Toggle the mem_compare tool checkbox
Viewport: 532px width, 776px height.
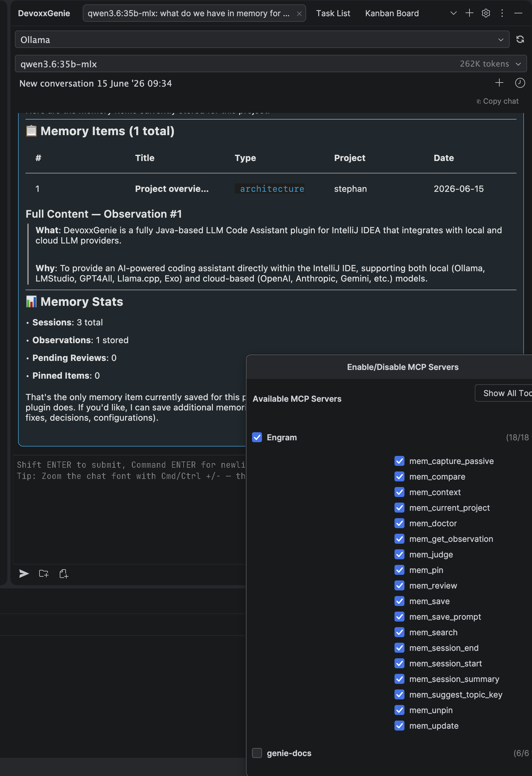[399, 476]
